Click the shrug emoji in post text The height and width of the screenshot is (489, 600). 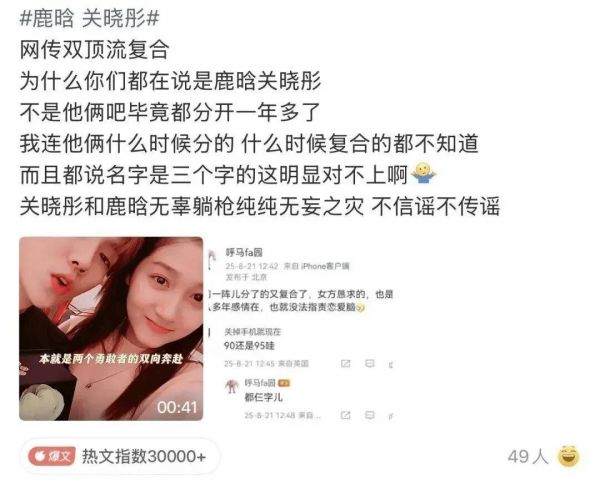coord(423,173)
